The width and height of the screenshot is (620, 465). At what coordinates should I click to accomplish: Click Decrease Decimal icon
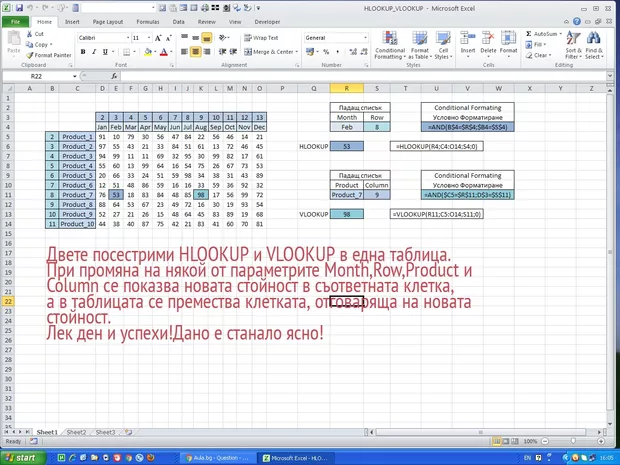tap(364, 52)
